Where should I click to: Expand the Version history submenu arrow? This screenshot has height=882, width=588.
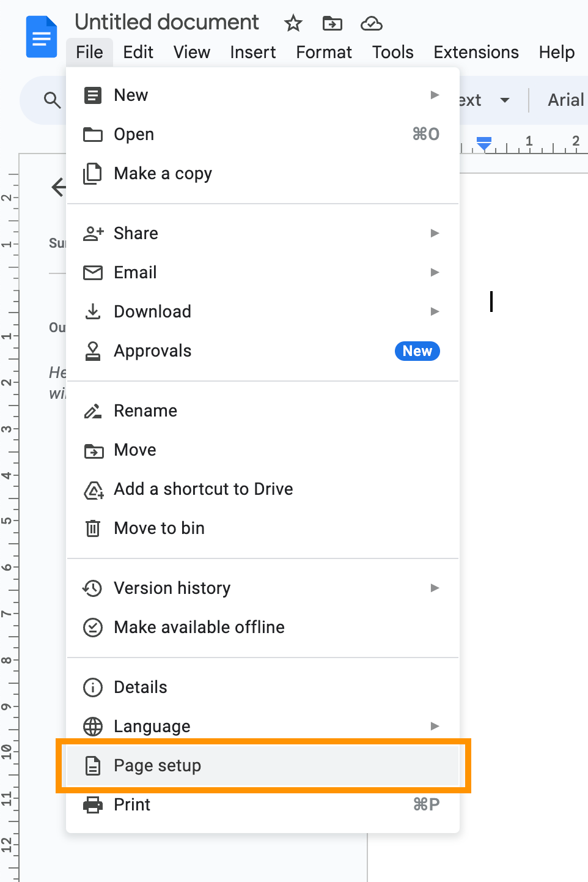[435, 588]
